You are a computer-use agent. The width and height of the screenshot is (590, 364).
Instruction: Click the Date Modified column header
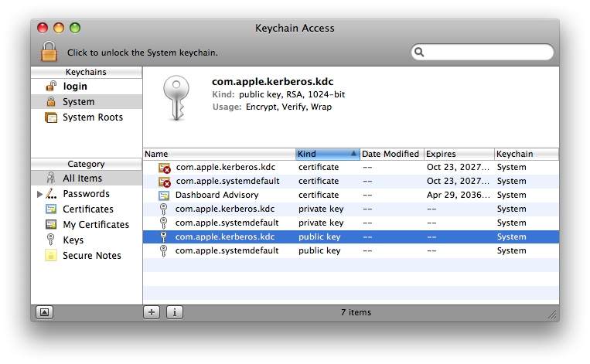click(390, 154)
